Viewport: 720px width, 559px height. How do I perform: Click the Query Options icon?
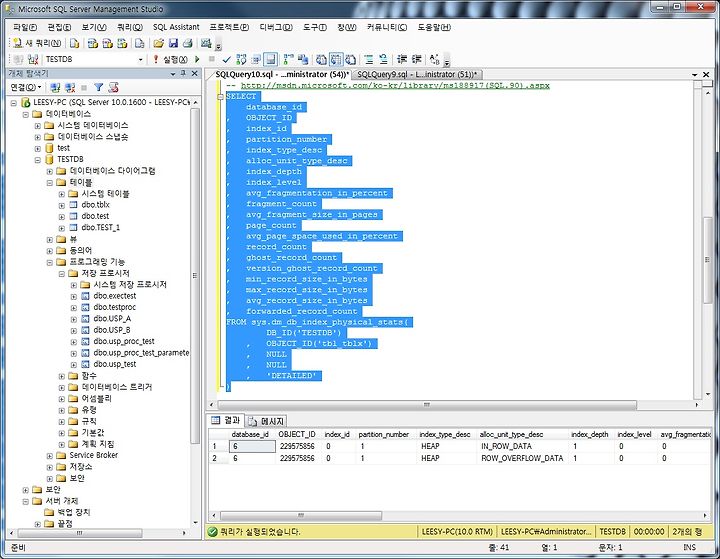click(x=256, y=59)
